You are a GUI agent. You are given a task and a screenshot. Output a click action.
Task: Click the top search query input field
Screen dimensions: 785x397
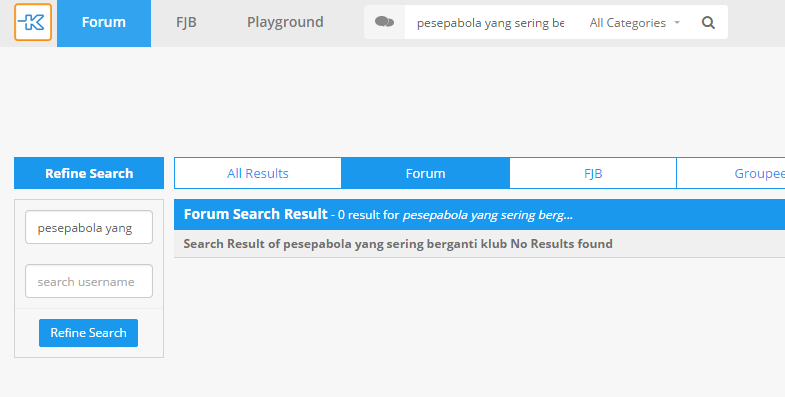491,23
